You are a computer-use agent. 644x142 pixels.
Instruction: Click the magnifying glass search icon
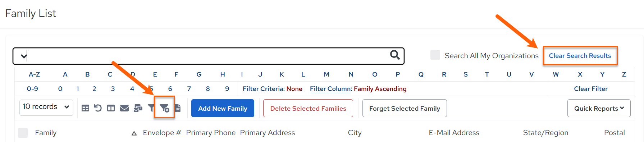pos(395,55)
